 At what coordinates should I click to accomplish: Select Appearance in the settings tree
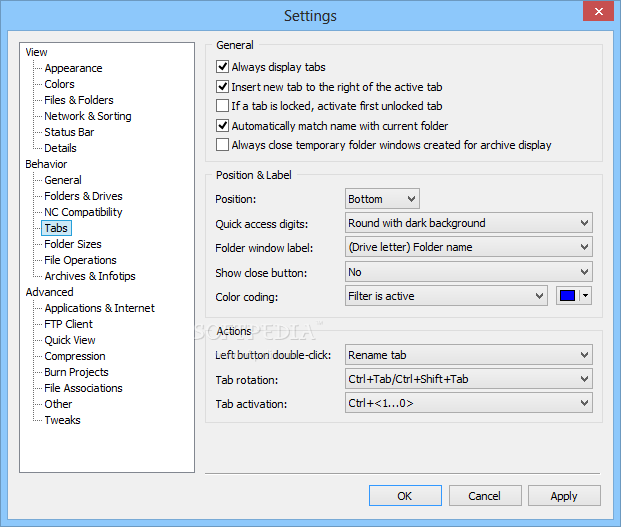pyautogui.click(x=73, y=68)
